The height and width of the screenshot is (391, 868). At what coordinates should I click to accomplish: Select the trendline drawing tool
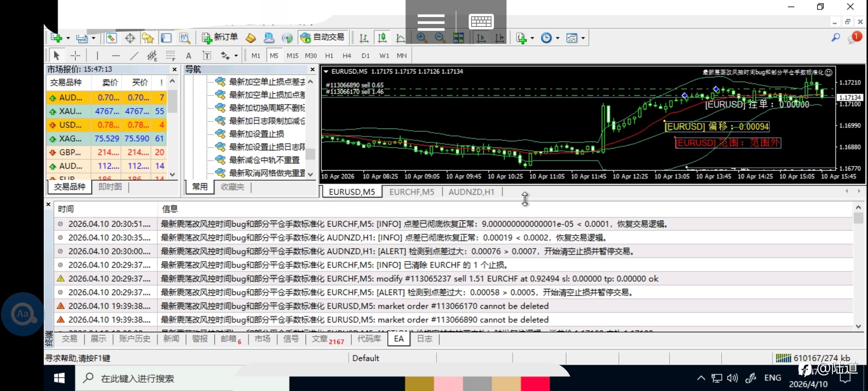tap(134, 56)
